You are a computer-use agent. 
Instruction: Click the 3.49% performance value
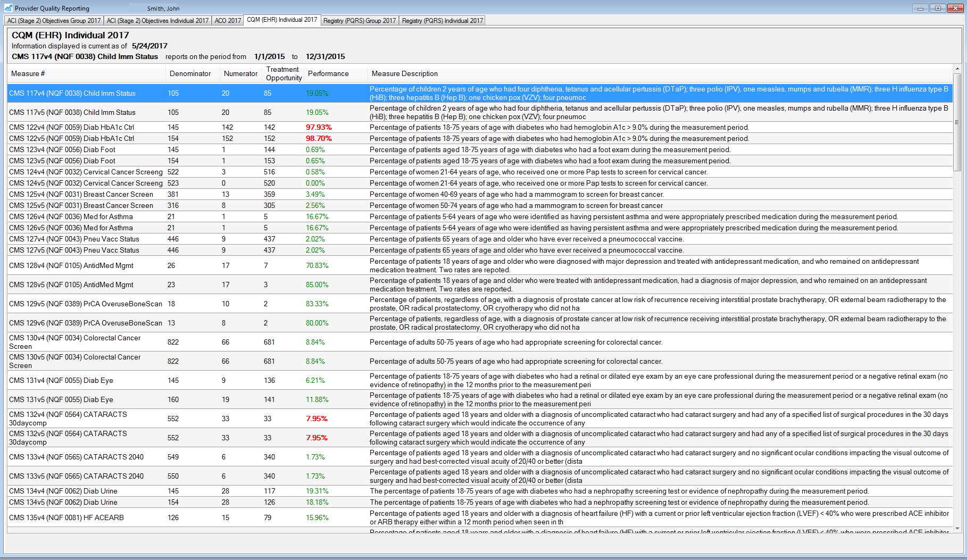coord(315,195)
